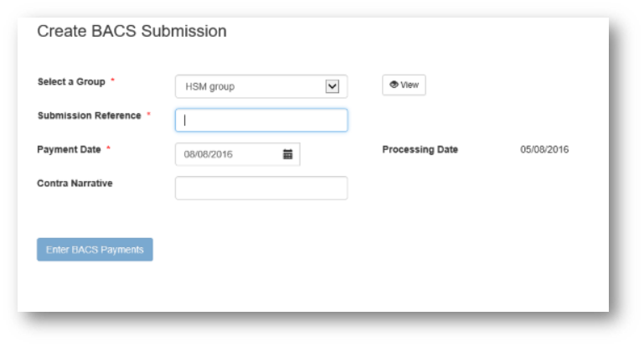Click the red asterisk after Payment Date
644x347 pixels.
pyautogui.click(x=108, y=149)
